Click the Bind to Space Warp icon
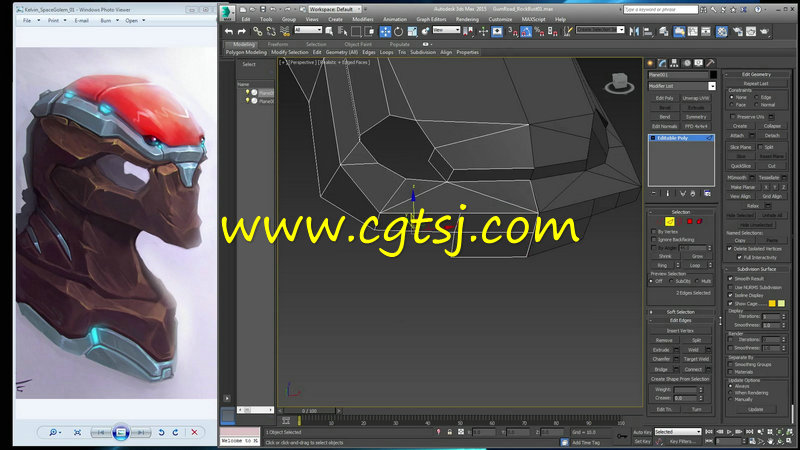The width and height of the screenshot is (800, 450). 285,32
